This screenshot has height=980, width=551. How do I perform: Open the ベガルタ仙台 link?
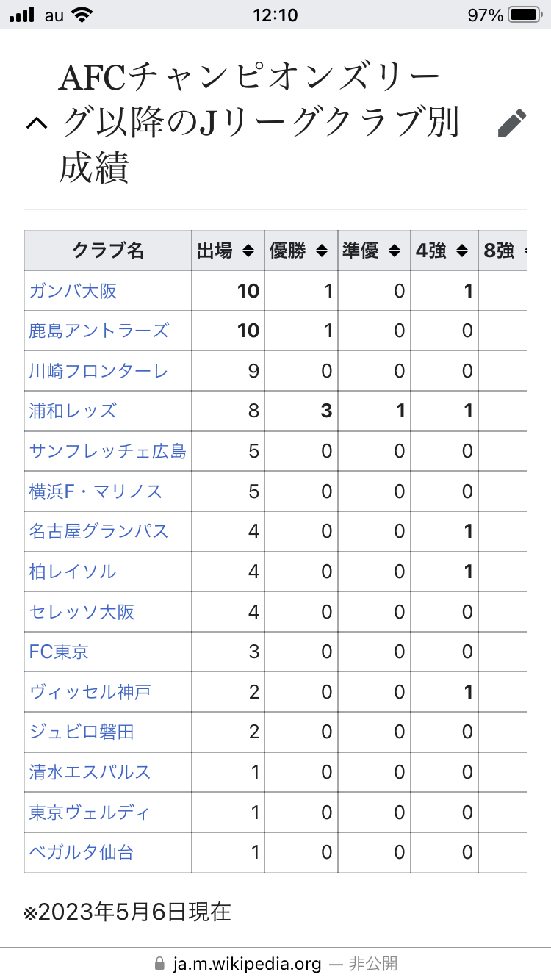[x=82, y=852]
